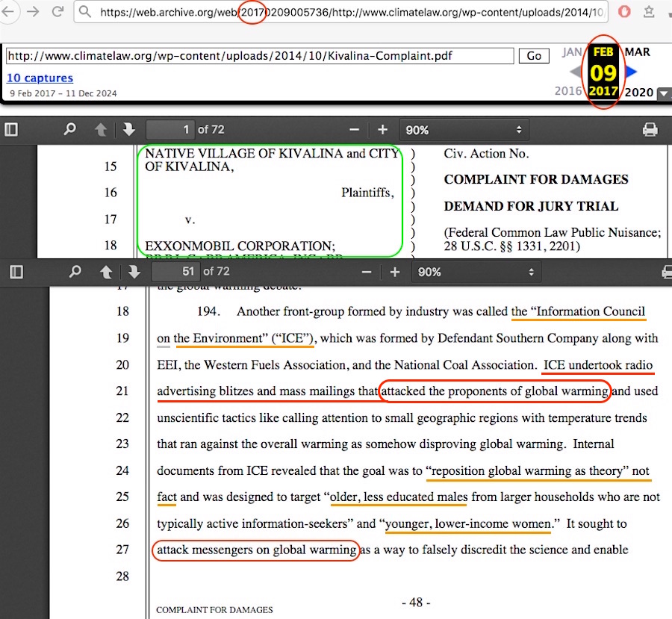Zoom in using plus in upper PDF toolbar
This screenshot has height=619, width=672.
tap(382, 129)
